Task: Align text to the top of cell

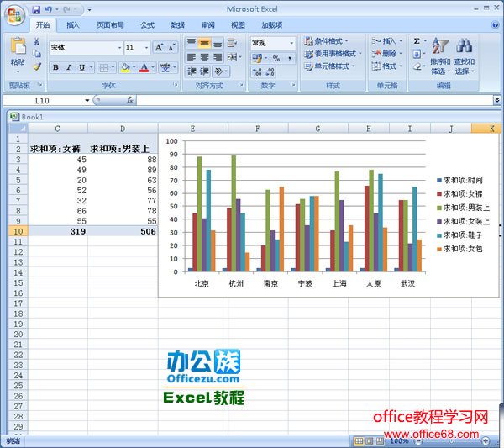Action: 192,43
